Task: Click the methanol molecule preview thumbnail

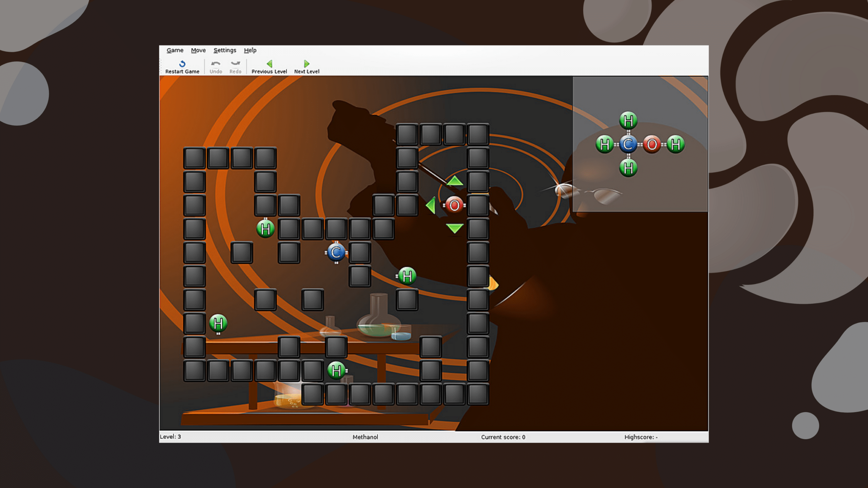Action: [x=640, y=144]
